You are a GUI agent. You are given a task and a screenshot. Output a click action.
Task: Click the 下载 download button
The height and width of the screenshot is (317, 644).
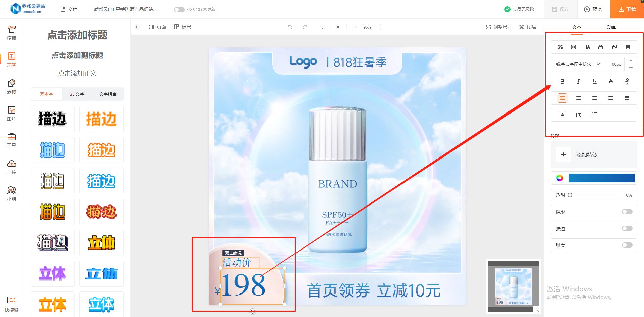pyautogui.click(x=627, y=9)
